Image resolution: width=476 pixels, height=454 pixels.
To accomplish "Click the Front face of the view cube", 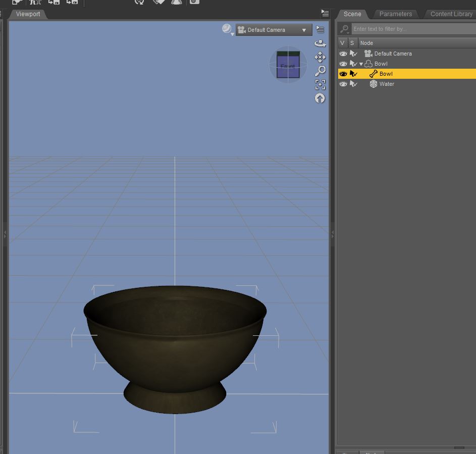I will point(288,66).
